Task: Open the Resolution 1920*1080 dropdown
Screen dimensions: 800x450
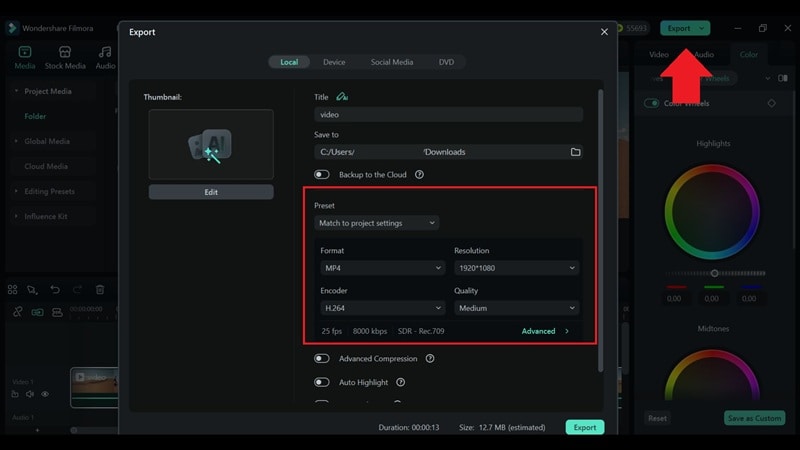Action: (x=516, y=268)
